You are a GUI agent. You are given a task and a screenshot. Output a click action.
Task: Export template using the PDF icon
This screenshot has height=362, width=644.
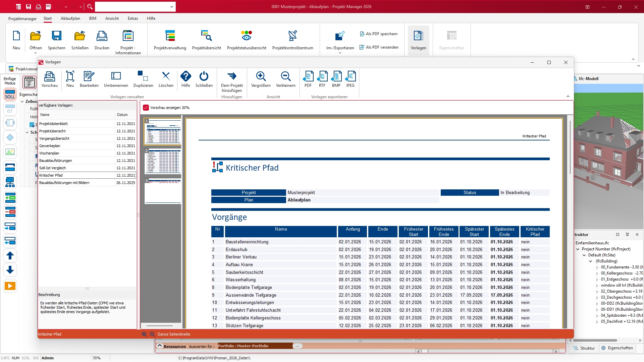click(308, 76)
